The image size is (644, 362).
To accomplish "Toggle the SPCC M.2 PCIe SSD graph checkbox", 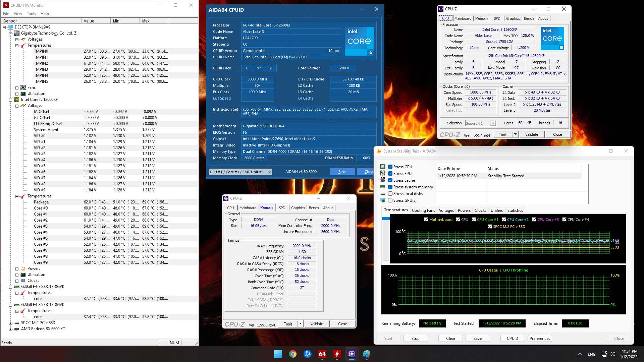I will point(490,227).
